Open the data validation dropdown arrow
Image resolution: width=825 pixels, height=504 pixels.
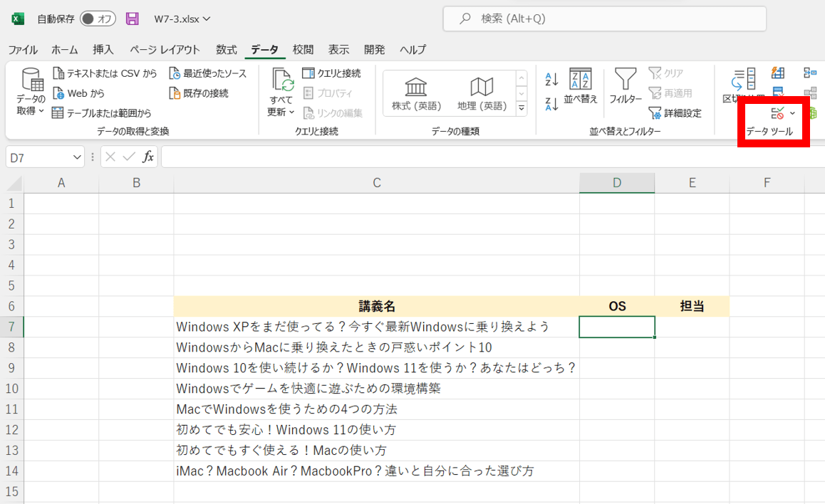point(792,113)
